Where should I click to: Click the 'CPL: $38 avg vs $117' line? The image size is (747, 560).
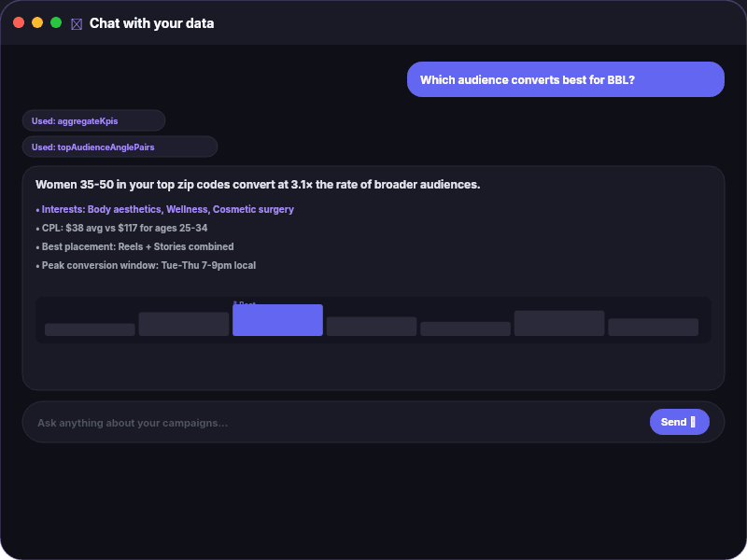pos(121,228)
